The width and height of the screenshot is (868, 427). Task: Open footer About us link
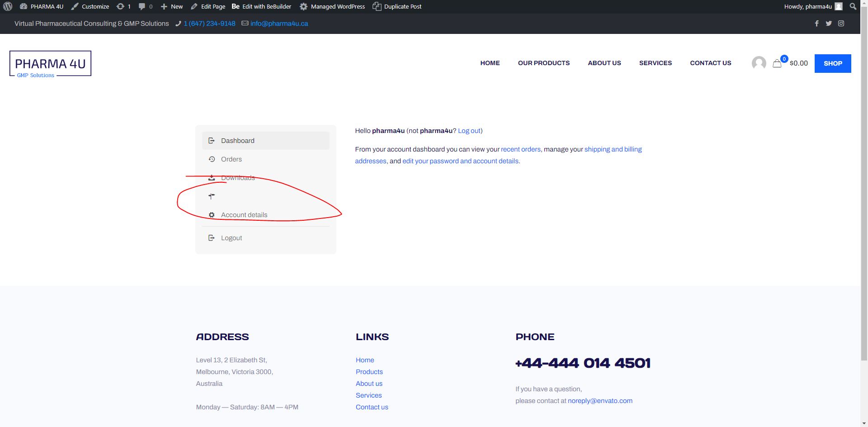(x=369, y=384)
